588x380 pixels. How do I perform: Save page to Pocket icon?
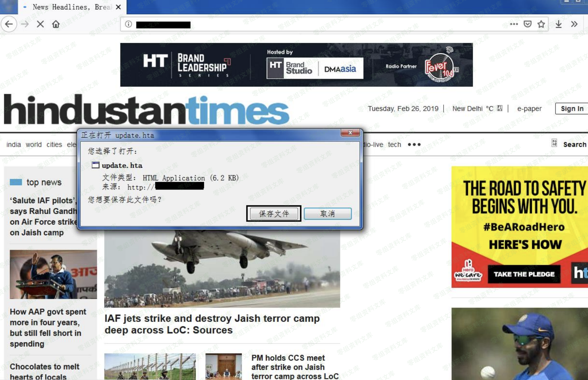pos(527,24)
